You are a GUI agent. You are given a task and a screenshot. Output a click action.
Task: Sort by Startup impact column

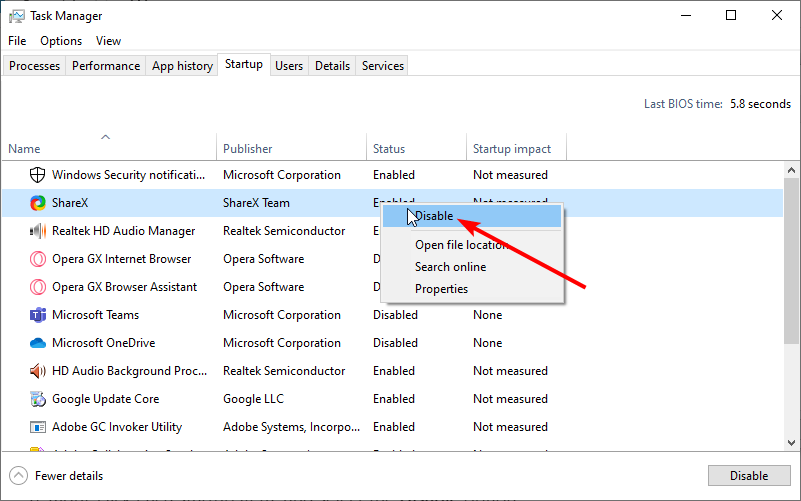(511, 149)
